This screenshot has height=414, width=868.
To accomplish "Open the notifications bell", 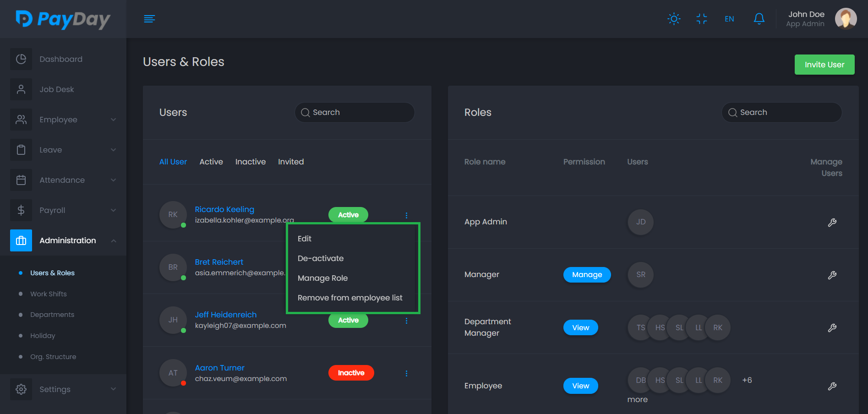I will click(759, 19).
